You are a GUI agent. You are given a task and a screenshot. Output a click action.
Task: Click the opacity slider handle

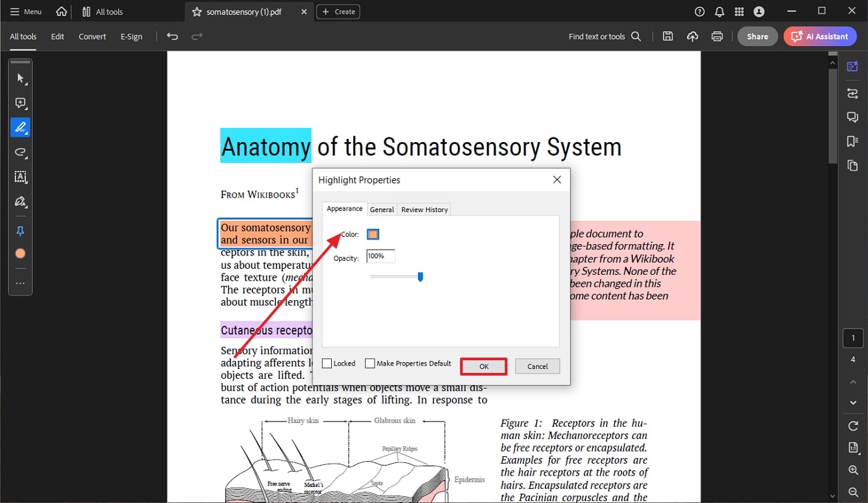[420, 276]
